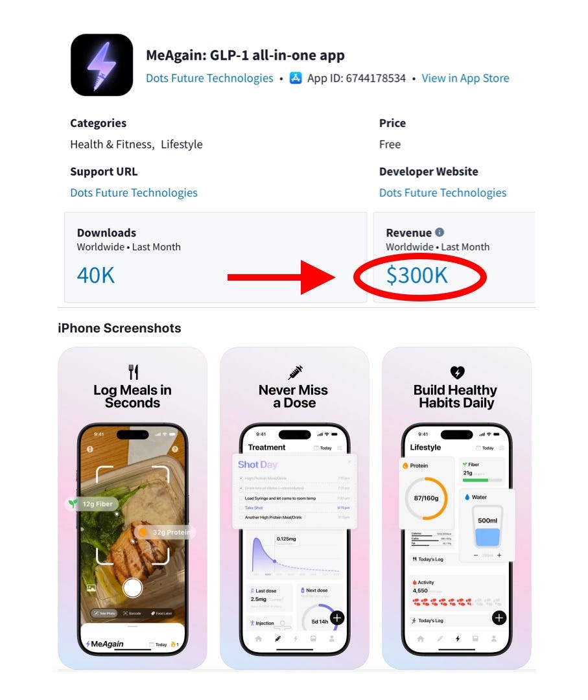
Task: Click the heart icon above Build Healthy Habits
Action: [x=457, y=372]
